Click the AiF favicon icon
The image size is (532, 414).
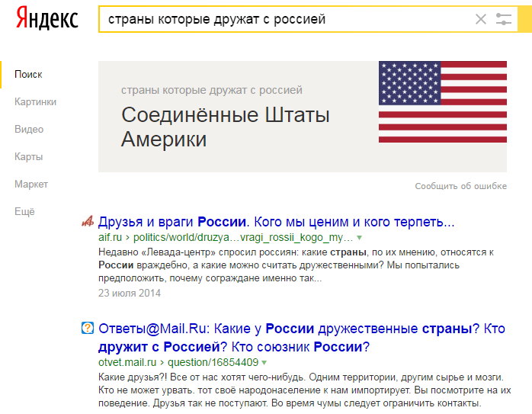[88, 223]
